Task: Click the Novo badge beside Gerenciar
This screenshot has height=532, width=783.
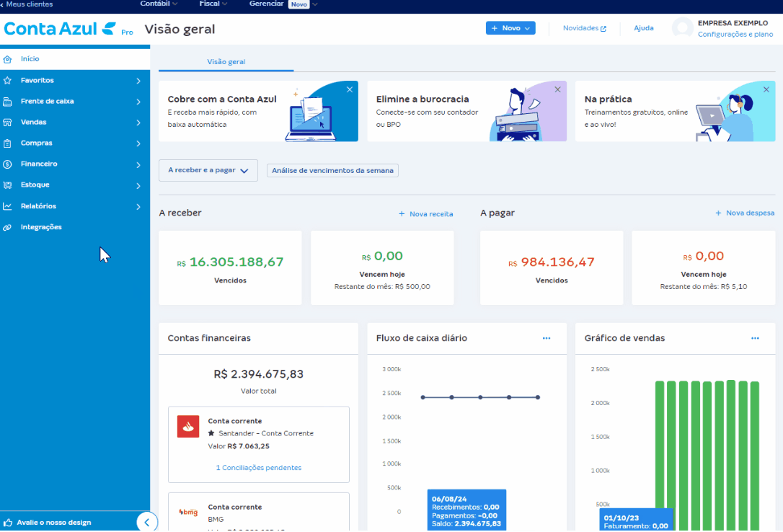Action: tap(299, 4)
